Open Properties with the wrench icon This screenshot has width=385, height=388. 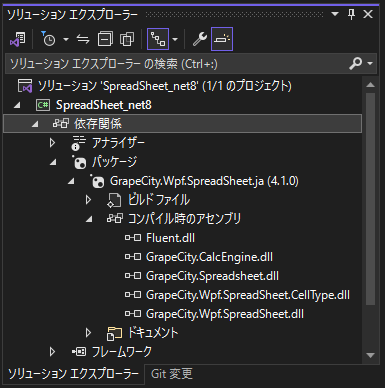200,39
